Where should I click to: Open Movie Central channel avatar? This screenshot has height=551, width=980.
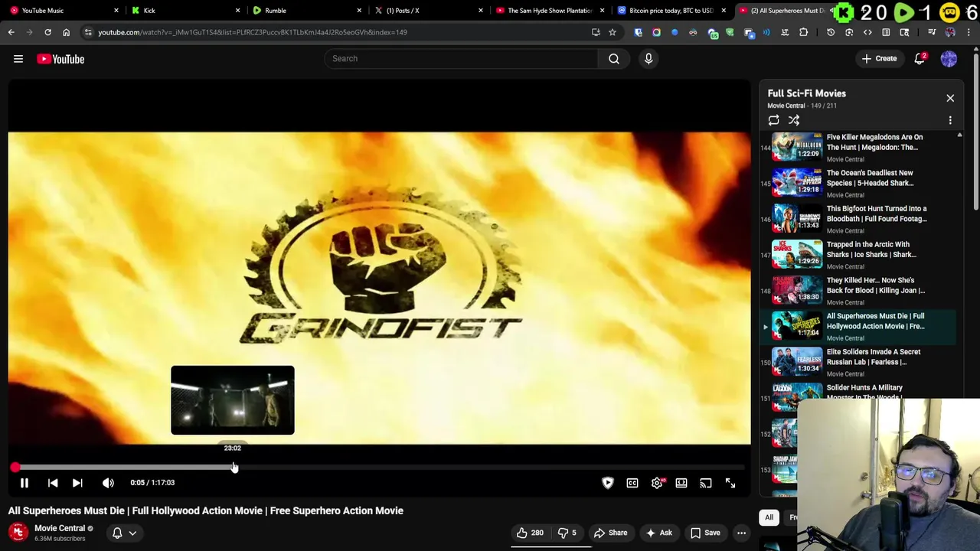[x=18, y=533]
